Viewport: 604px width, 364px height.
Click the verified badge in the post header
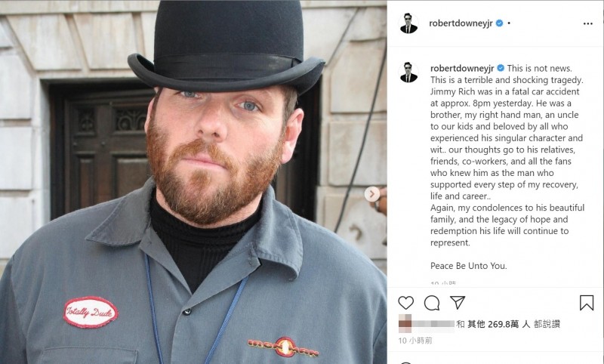pos(499,23)
